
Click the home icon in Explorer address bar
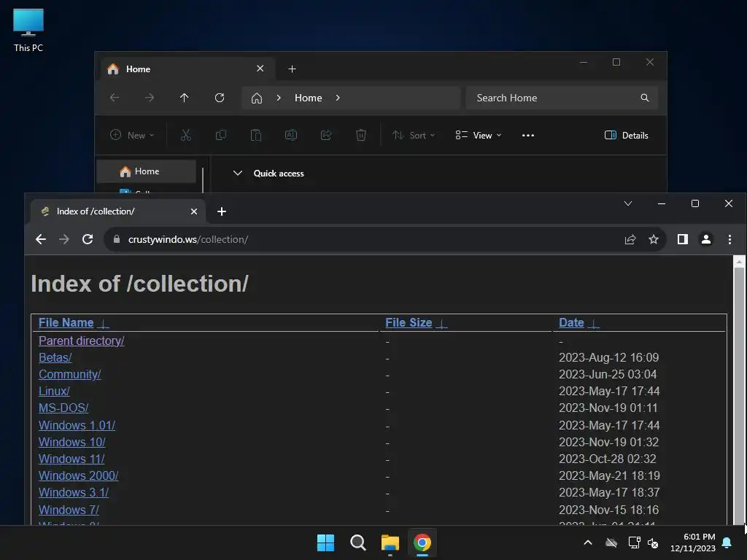click(257, 98)
